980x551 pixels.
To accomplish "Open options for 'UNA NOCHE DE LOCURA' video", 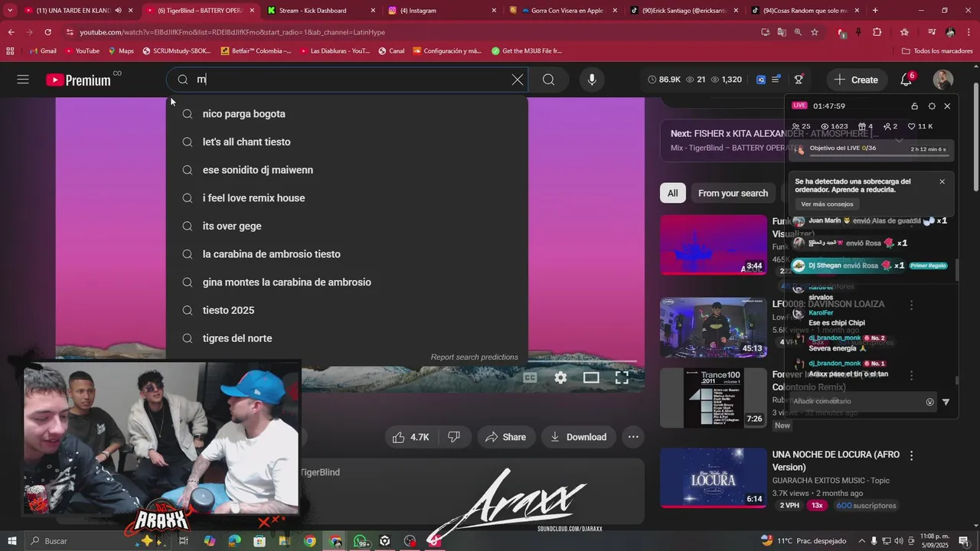I will [x=911, y=455].
